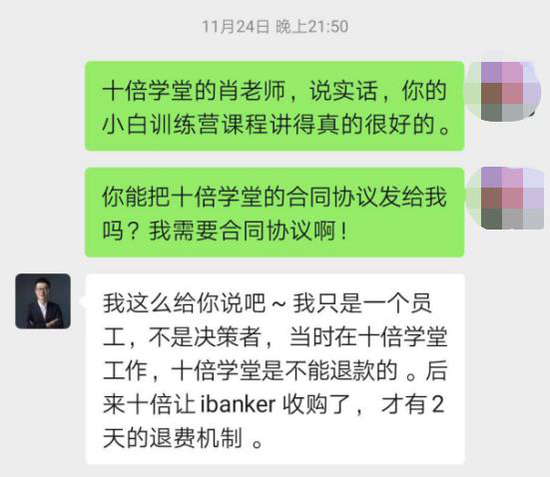The height and width of the screenshot is (477, 550).
Task: Click the last line 天的退费机制 in reply
Action: [173, 438]
